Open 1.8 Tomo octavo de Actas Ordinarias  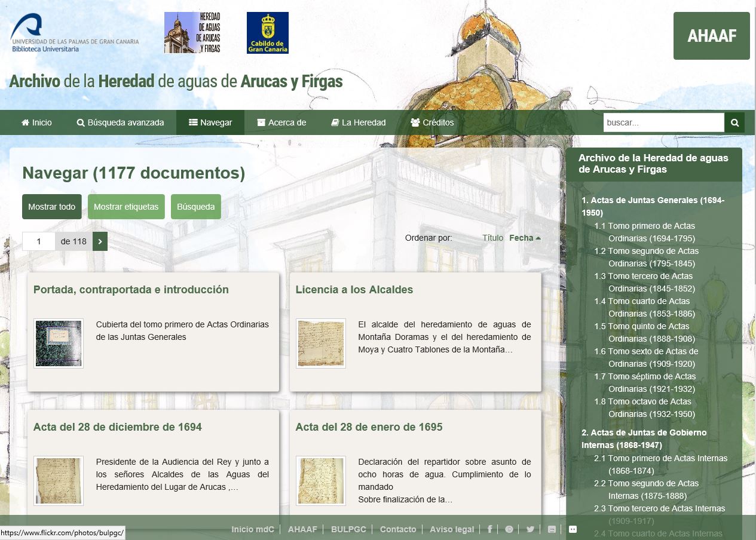tap(645, 408)
